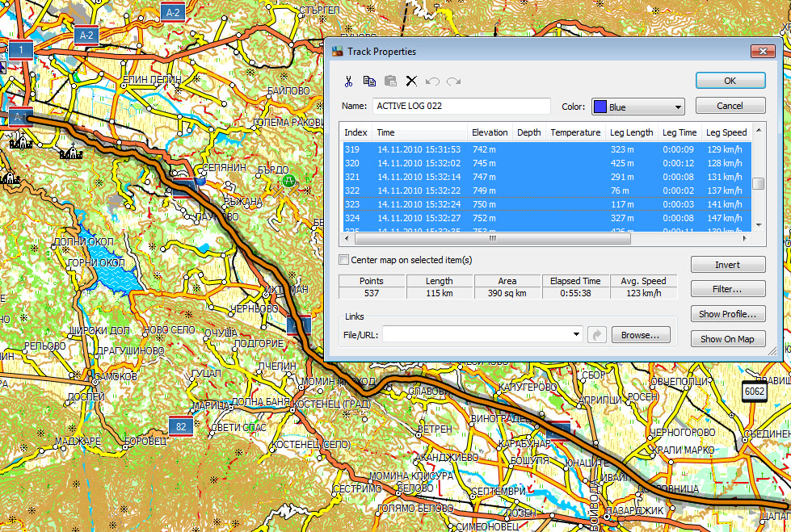Click the Paste clipboard icon

click(390, 81)
